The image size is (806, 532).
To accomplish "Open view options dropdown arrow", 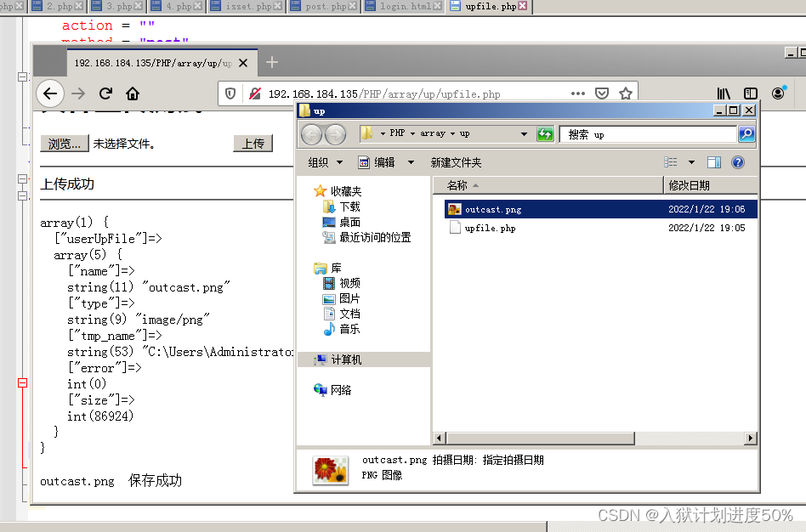I will [x=691, y=162].
